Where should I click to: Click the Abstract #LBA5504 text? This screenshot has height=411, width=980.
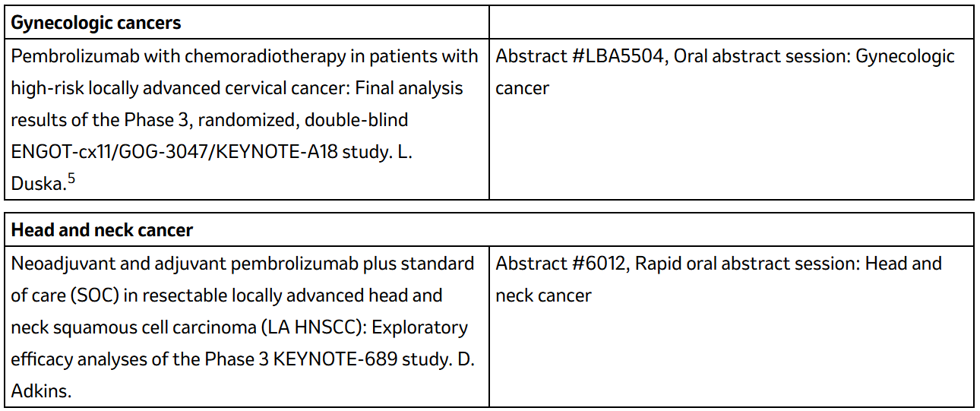coord(581,56)
